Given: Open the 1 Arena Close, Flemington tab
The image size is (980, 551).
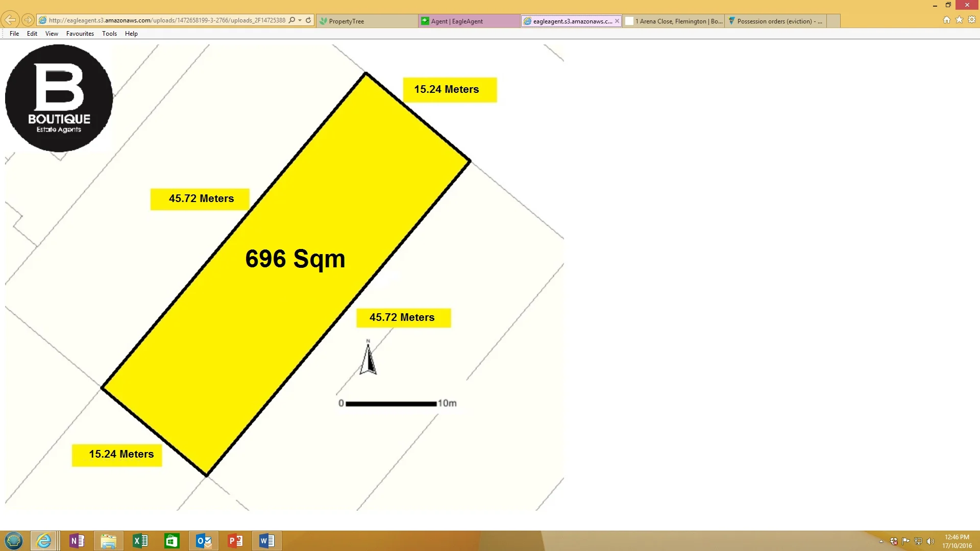Looking at the screenshot, I should click(x=673, y=21).
